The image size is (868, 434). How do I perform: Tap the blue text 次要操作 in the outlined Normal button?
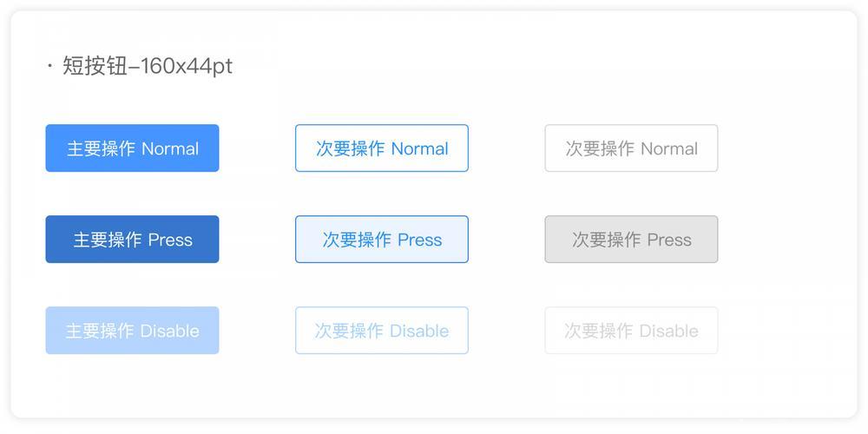[x=351, y=148]
